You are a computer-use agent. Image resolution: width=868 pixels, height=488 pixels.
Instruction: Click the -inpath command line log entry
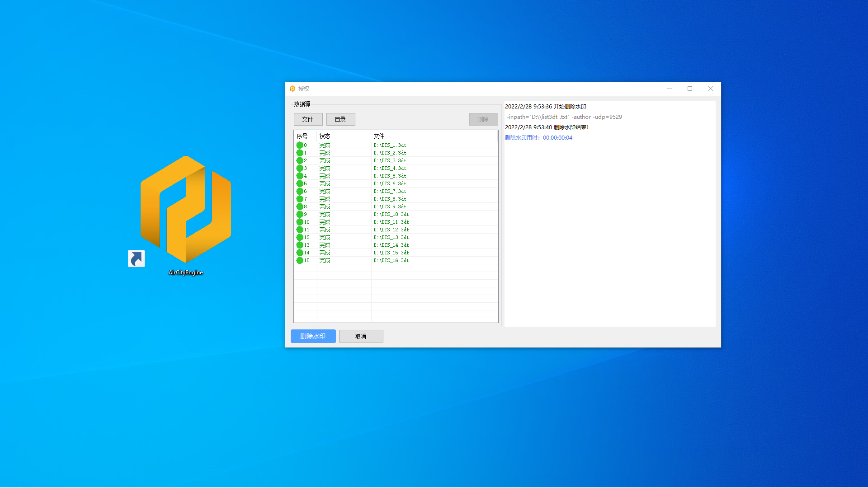tap(564, 117)
